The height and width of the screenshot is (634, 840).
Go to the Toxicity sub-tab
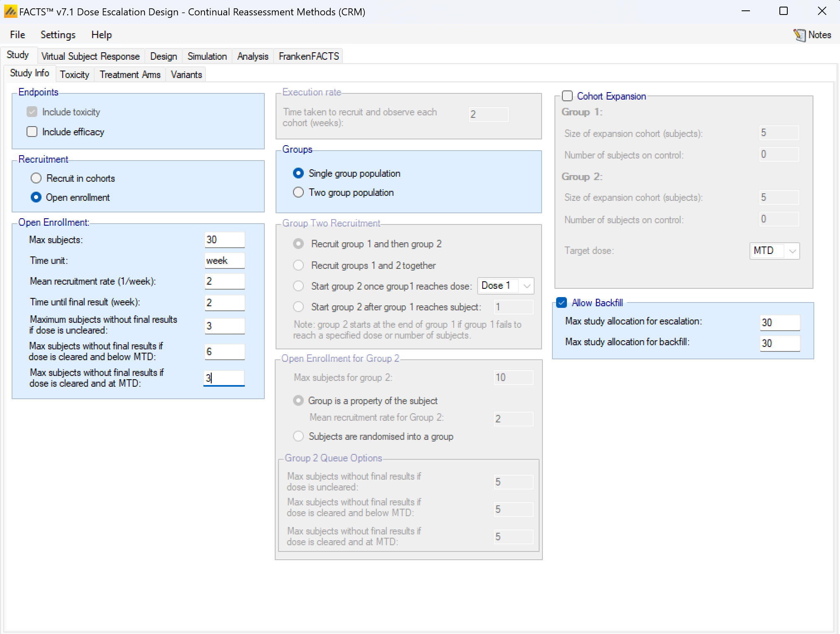pyautogui.click(x=74, y=75)
